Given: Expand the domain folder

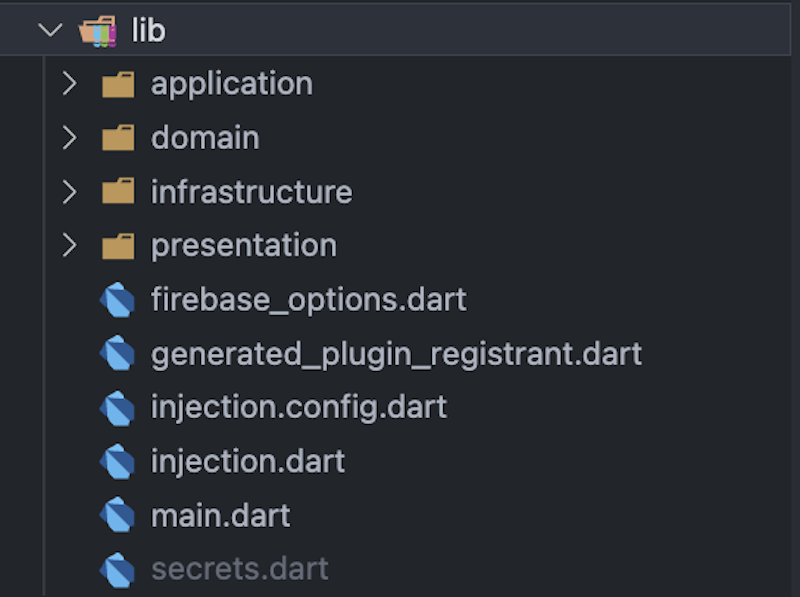Looking at the screenshot, I should (69, 138).
